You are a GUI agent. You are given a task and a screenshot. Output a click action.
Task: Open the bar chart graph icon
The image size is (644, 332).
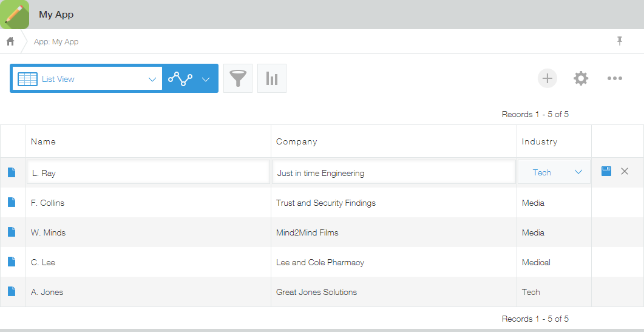coord(272,78)
